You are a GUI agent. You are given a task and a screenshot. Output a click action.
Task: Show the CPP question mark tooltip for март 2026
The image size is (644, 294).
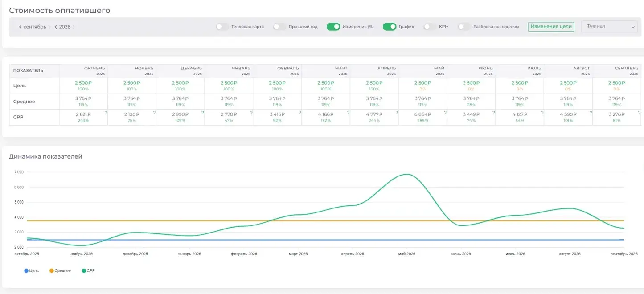click(349, 113)
